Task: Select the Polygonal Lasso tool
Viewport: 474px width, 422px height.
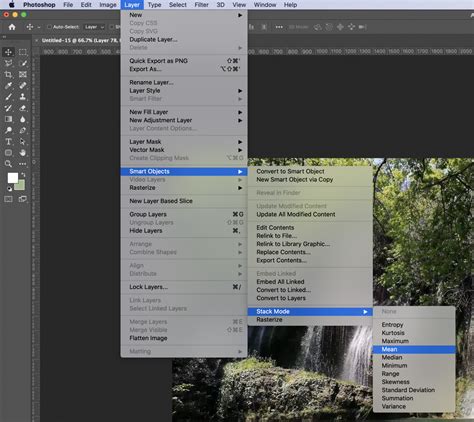Action: coord(9,63)
